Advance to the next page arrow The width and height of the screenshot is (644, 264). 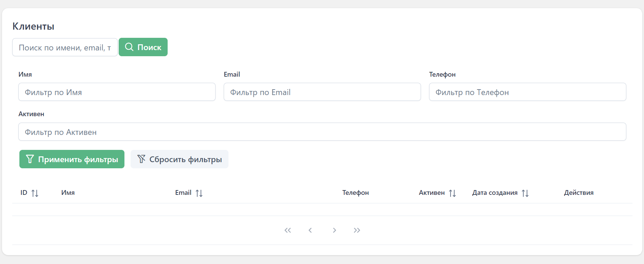click(x=334, y=230)
